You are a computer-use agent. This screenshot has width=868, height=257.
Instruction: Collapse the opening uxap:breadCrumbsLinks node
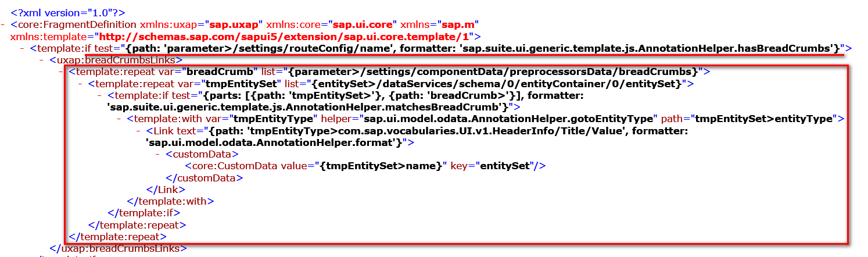[x=42, y=59]
